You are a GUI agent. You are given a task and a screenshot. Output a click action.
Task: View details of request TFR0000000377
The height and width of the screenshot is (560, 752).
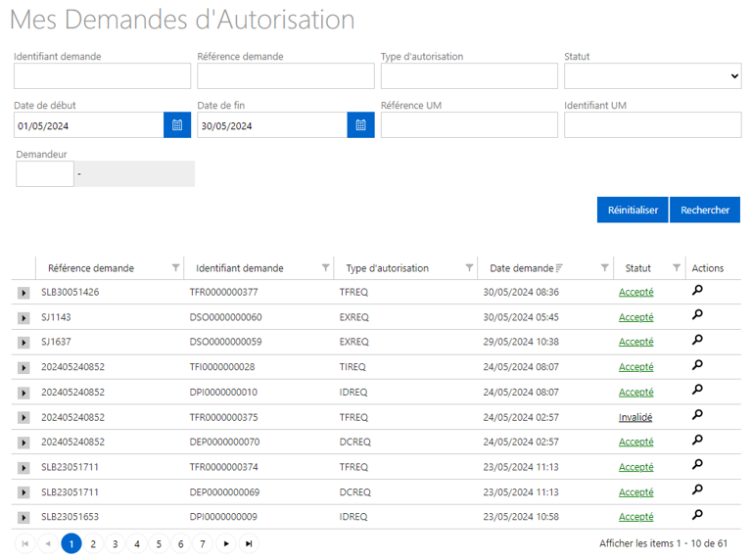click(x=697, y=290)
